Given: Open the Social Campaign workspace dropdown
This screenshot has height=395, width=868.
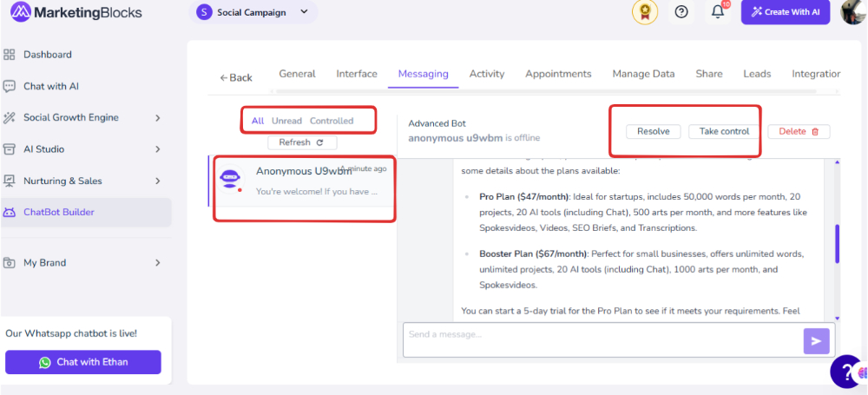Looking at the screenshot, I should [253, 12].
